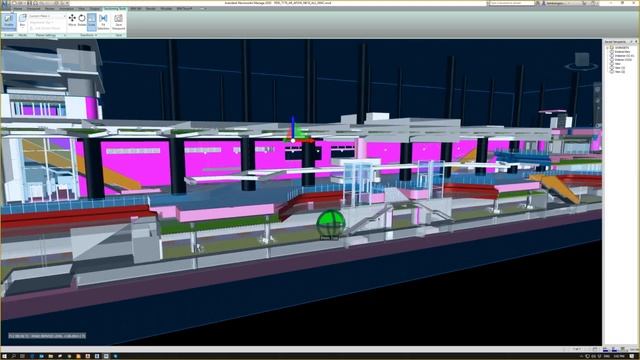Screen dimensions: 640x360
Task: Select the Rotate transform tool
Action: pyautogui.click(x=82, y=21)
